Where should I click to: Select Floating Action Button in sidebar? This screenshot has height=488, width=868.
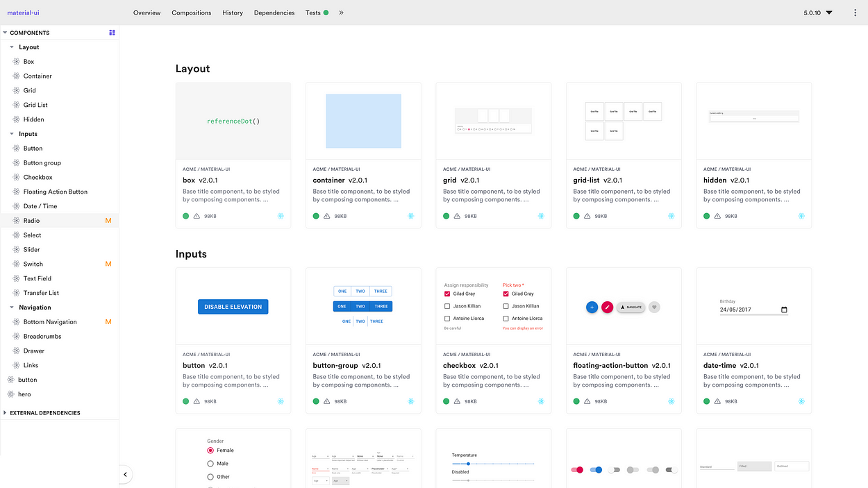point(56,192)
